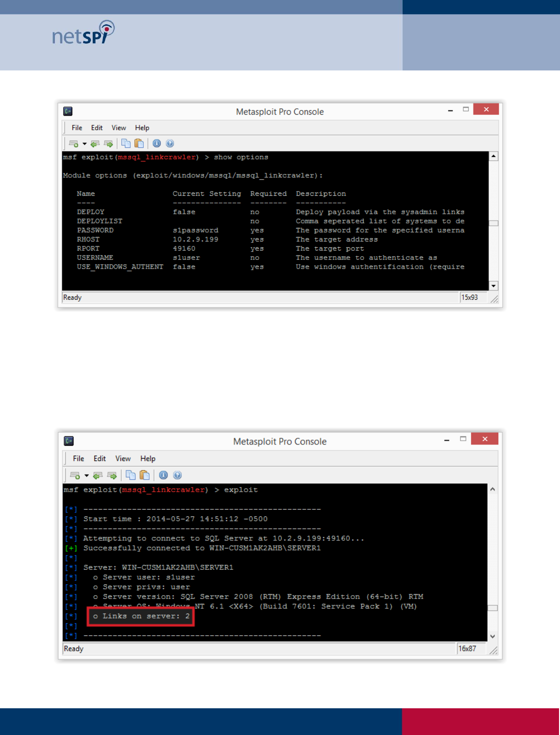The height and width of the screenshot is (735, 560).
Task: Open the Edit menu in the exploit window
Action: (x=100, y=459)
